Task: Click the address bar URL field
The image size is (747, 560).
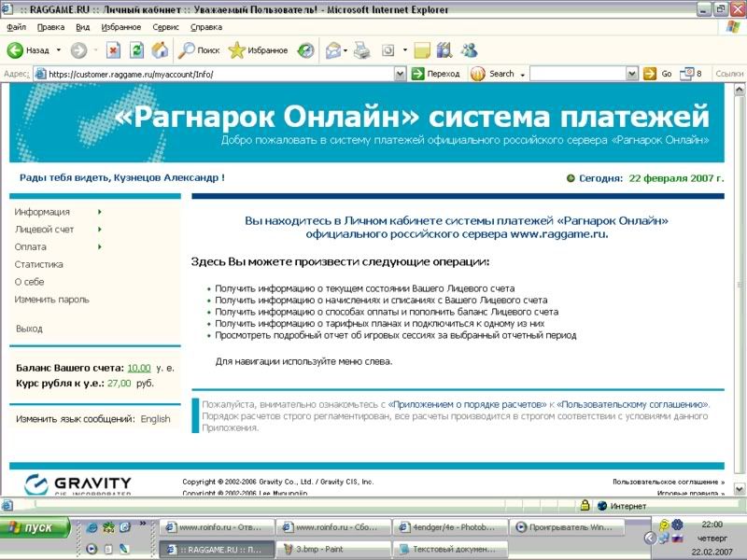Action: click(x=220, y=74)
